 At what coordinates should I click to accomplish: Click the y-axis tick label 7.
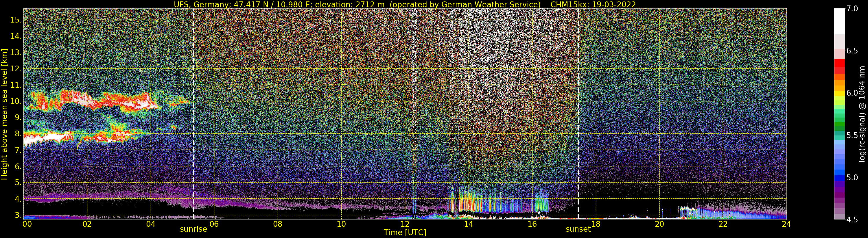coord(18,150)
